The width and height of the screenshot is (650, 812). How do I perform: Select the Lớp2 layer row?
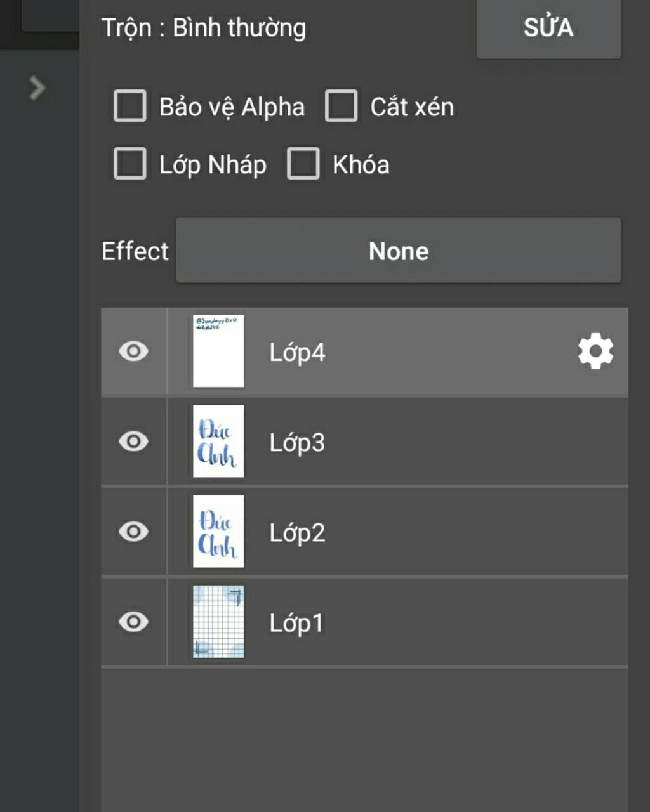coord(364,532)
